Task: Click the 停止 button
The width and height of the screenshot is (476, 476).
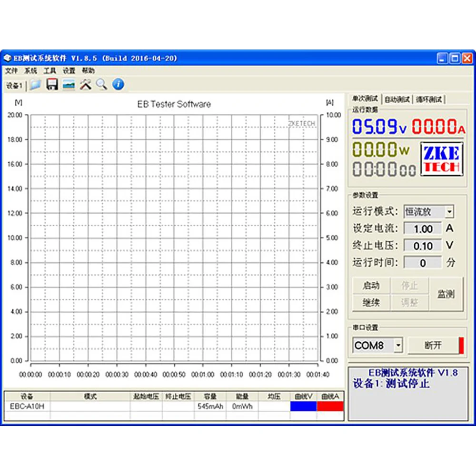Action: 409,285
